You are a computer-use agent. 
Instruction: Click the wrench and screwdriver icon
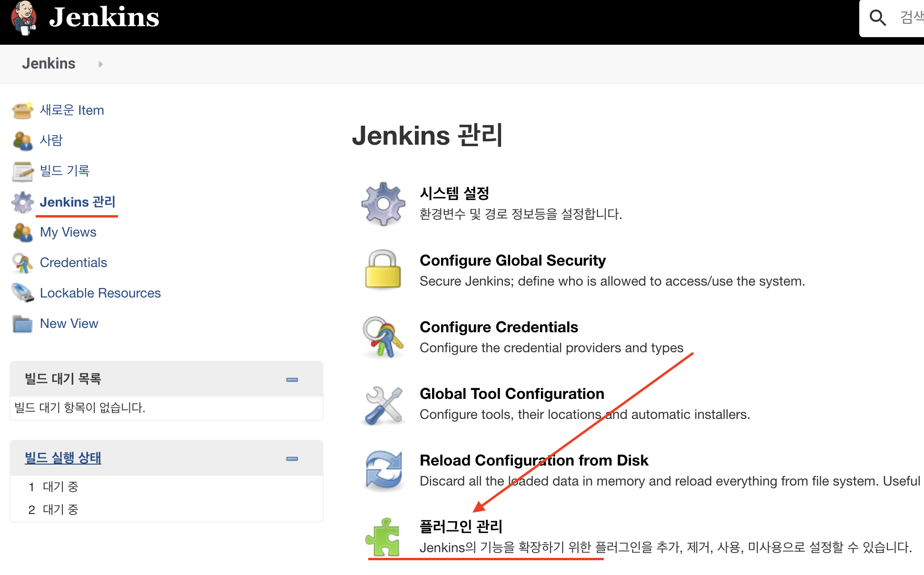383,405
